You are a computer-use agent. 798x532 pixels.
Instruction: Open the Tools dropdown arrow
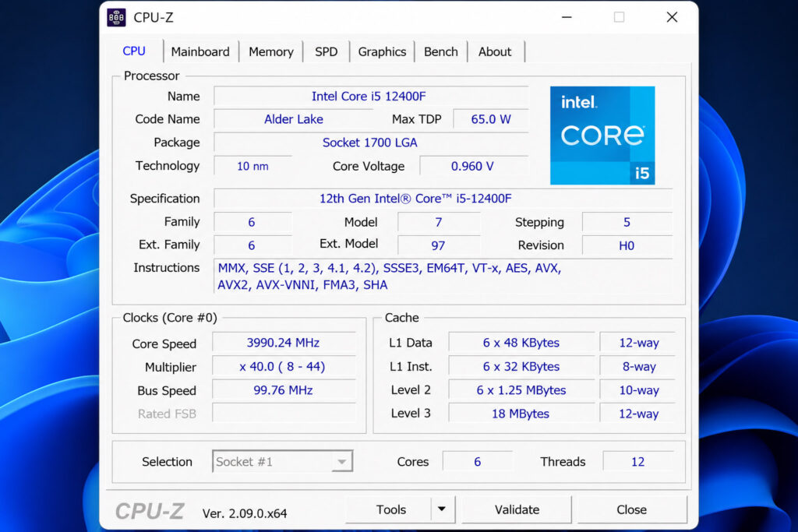pos(442,509)
